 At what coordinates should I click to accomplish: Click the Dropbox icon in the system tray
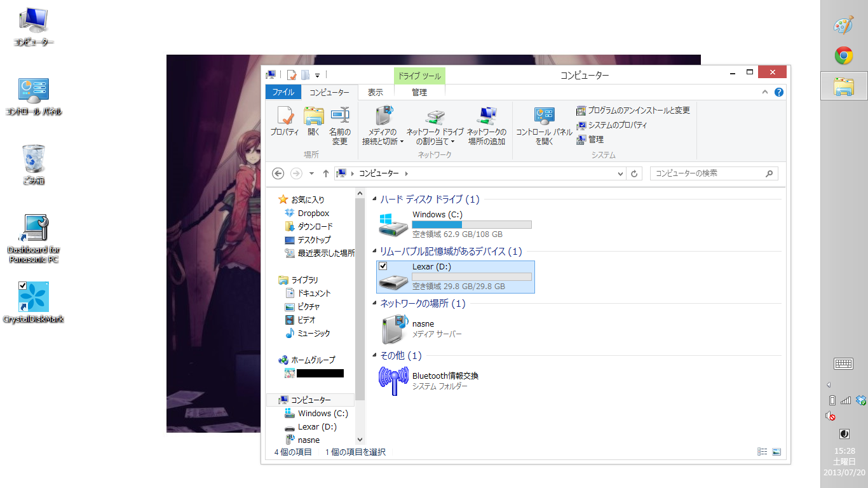click(861, 400)
